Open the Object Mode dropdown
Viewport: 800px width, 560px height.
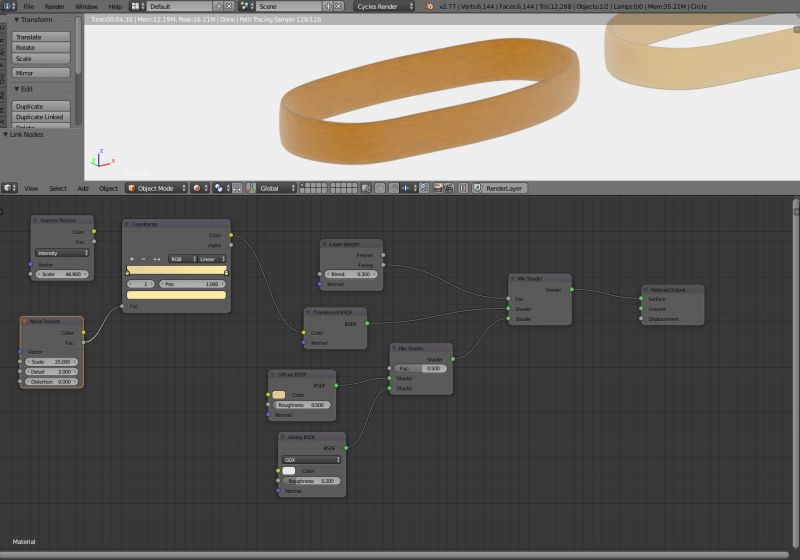pyautogui.click(x=157, y=188)
